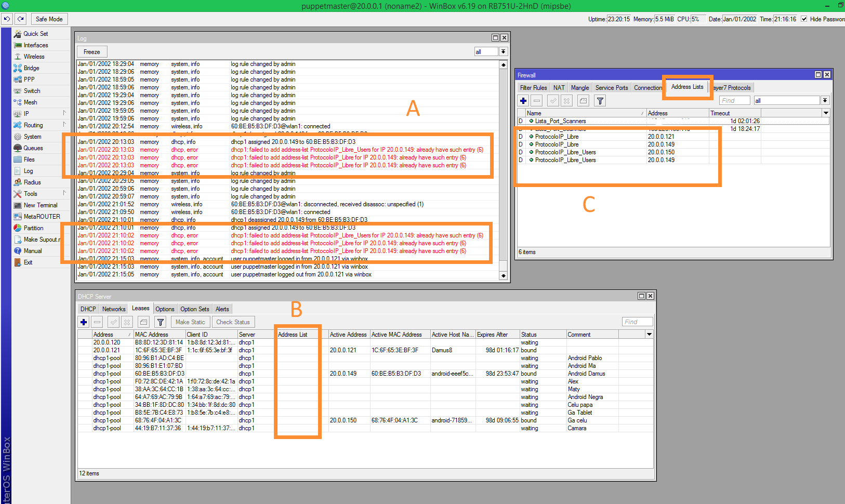The width and height of the screenshot is (845, 504).
Task: Click the Find field in the Firewall window
Action: (x=734, y=100)
